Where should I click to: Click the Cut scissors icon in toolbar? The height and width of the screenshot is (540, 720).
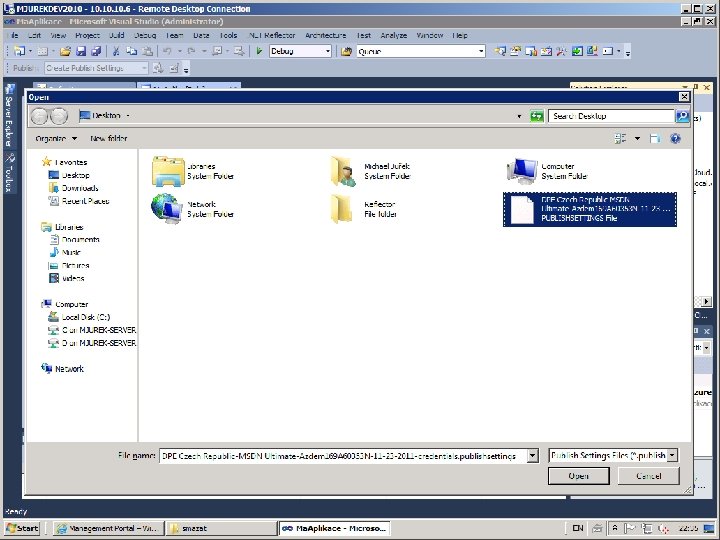click(116, 51)
